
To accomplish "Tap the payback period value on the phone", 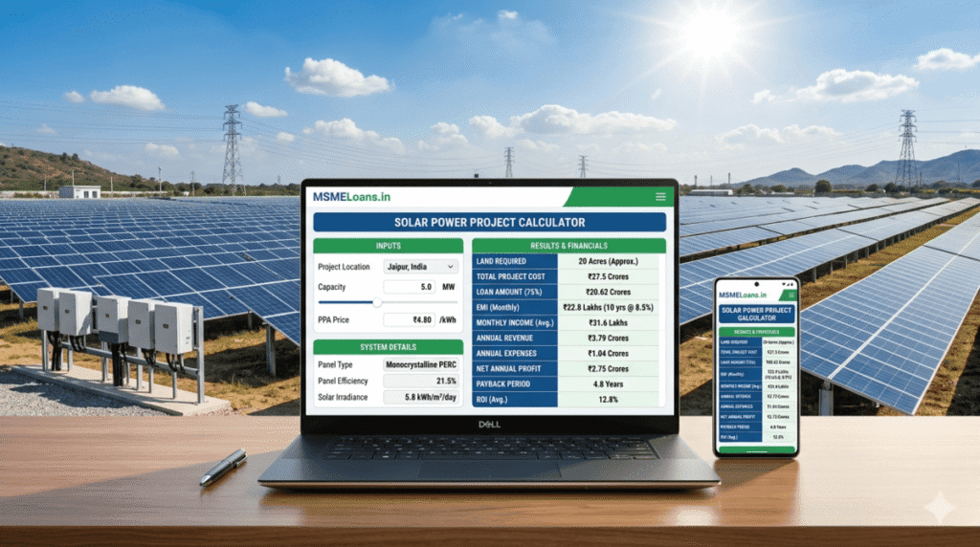I will (778, 427).
